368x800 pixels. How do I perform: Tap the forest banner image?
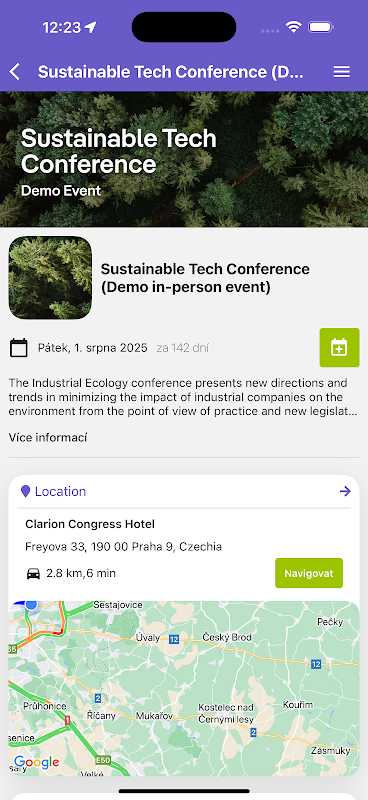tap(184, 159)
